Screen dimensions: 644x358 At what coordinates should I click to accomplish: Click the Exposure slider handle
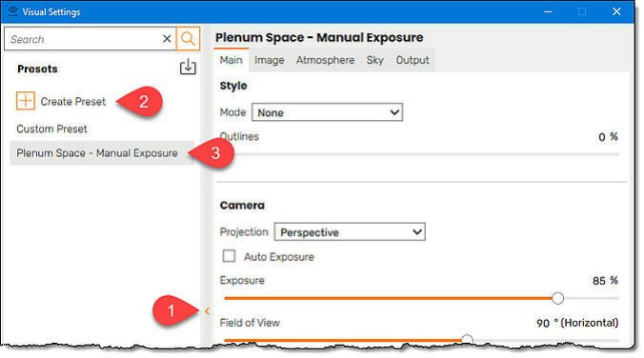pos(557,298)
